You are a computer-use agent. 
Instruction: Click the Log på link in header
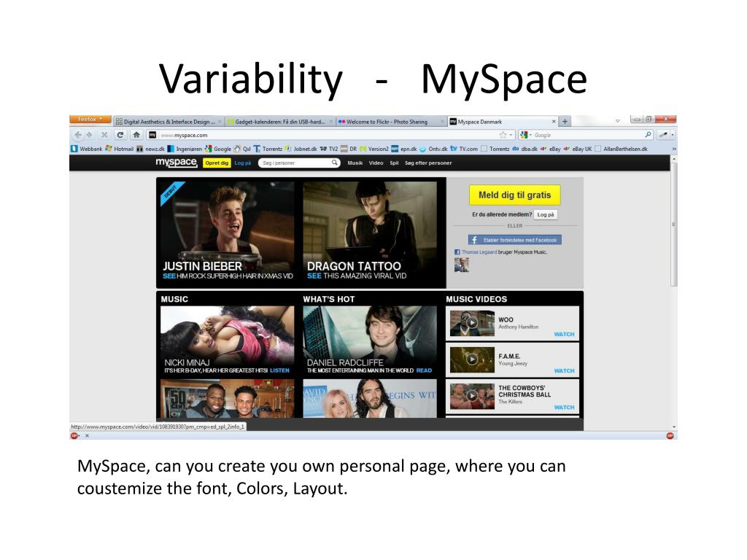242,163
